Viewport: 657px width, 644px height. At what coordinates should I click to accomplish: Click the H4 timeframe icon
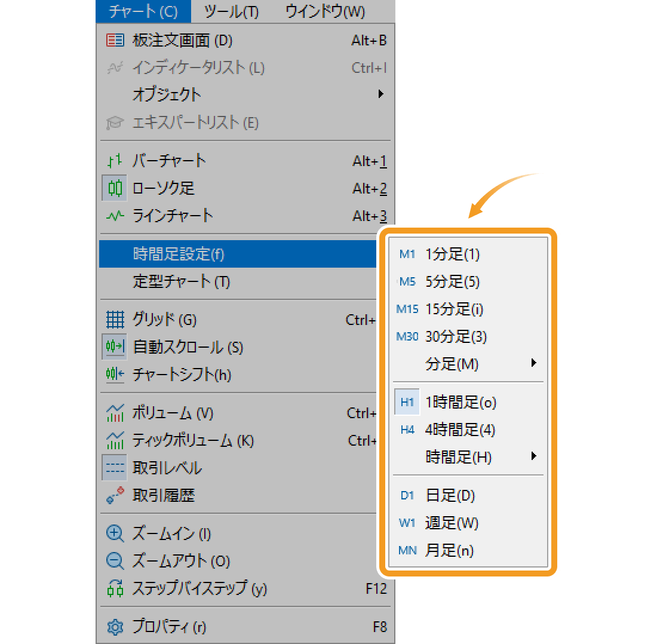coord(407,430)
